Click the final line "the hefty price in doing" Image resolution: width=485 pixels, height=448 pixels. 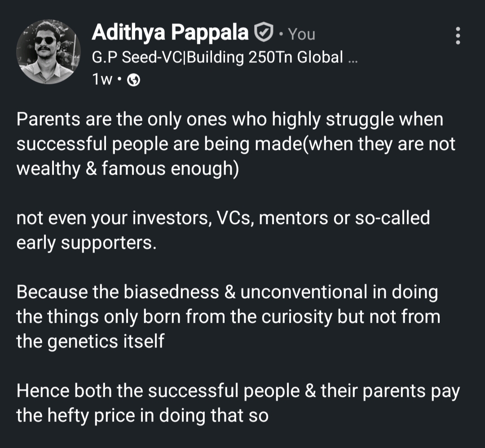pos(142,415)
